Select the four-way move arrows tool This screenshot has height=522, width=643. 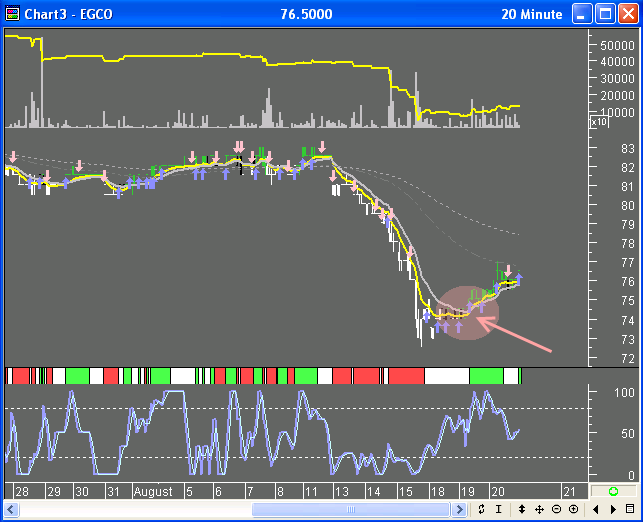[539, 509]
